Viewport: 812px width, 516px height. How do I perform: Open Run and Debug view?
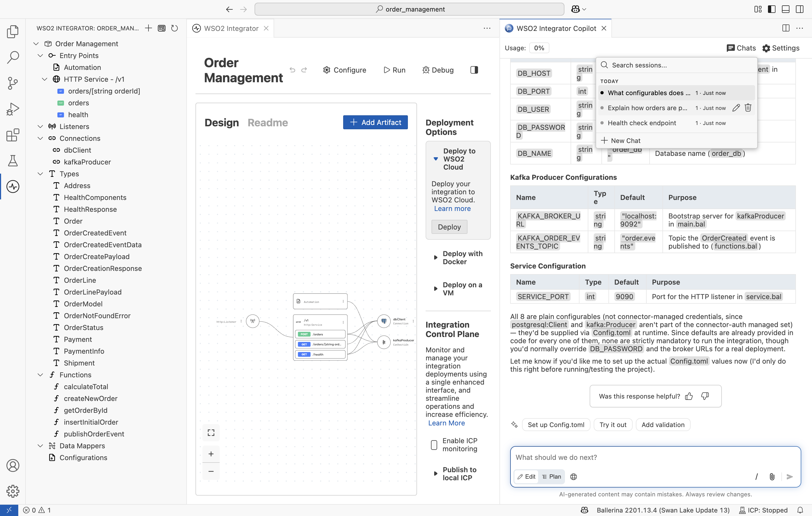(x=13, y=109)
